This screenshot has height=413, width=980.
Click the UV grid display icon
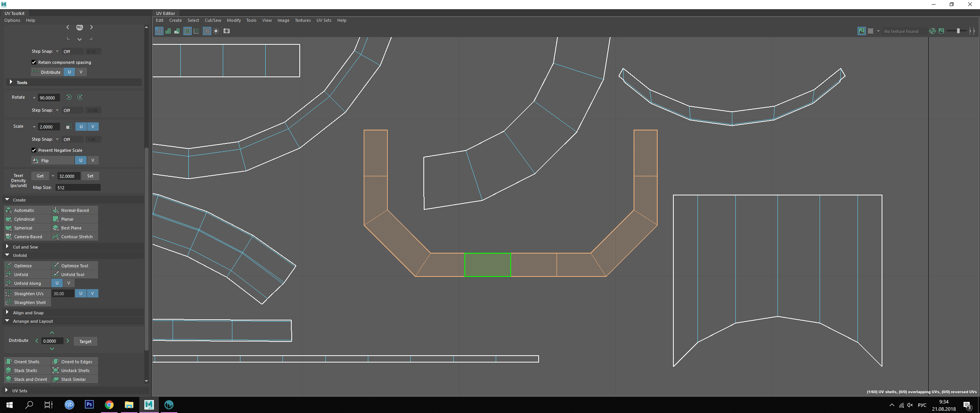pyautogui.click(x=207, y=31)
